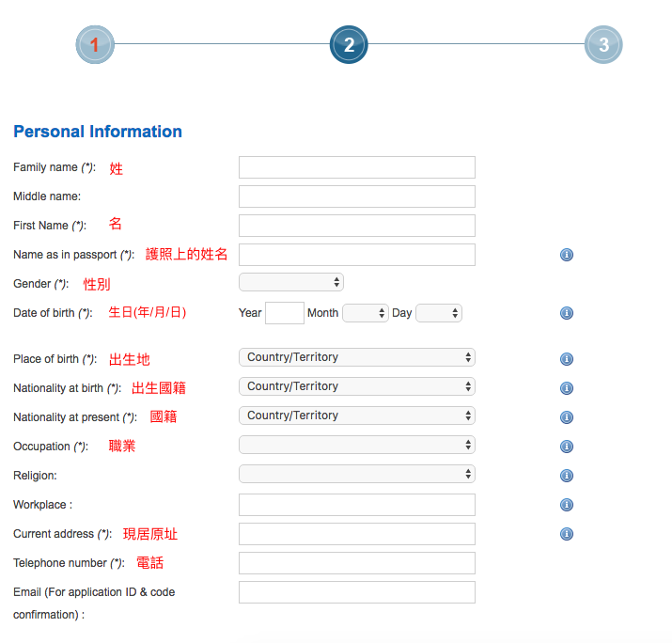Click the Email confirmation label text

pos(94,604)
